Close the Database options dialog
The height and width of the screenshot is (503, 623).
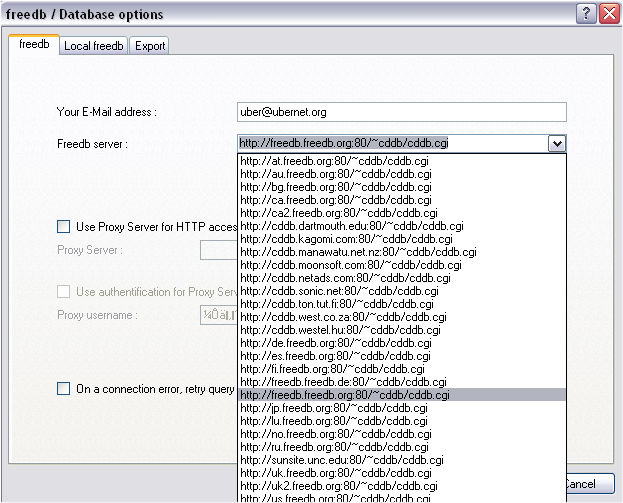[608, 14]
